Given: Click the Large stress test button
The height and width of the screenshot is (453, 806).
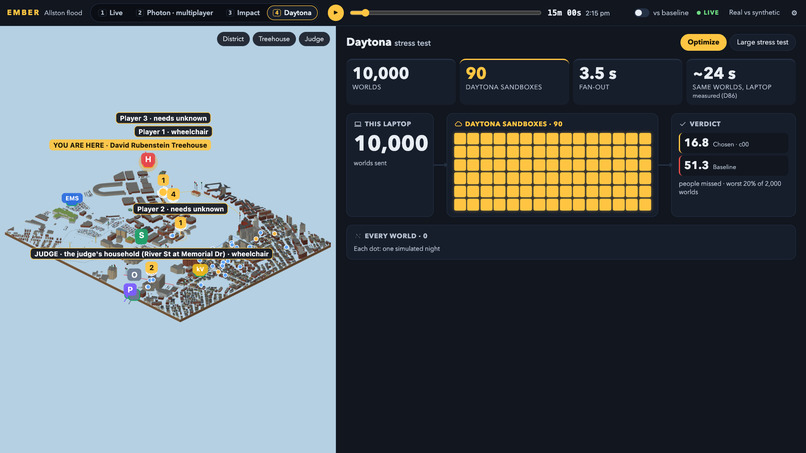Looking at the screenshot, I should (x=762, y=42).
